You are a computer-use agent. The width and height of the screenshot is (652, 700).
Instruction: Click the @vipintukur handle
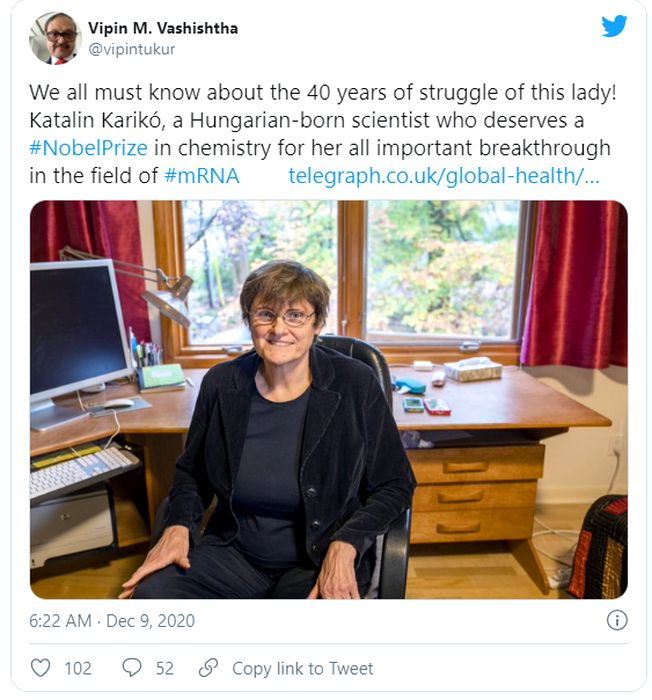click(x=130, y=48)
